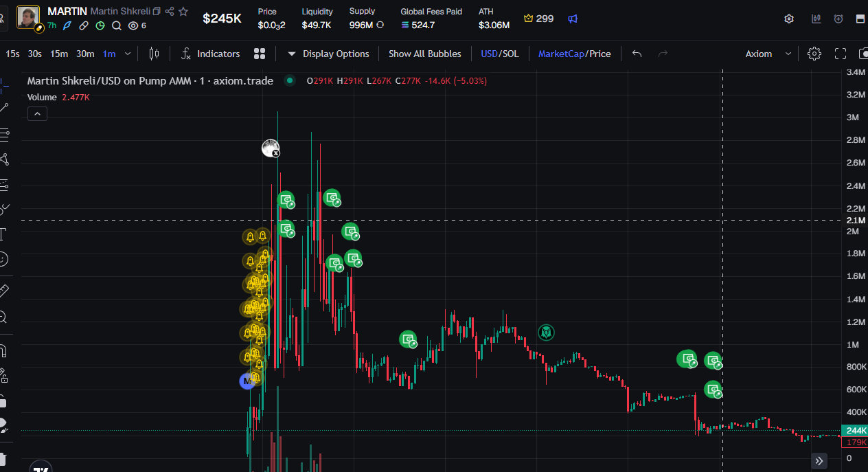Open the token's link icon
Image resolution: width=868 pixels, height=472 pixels.
(84, 25)
